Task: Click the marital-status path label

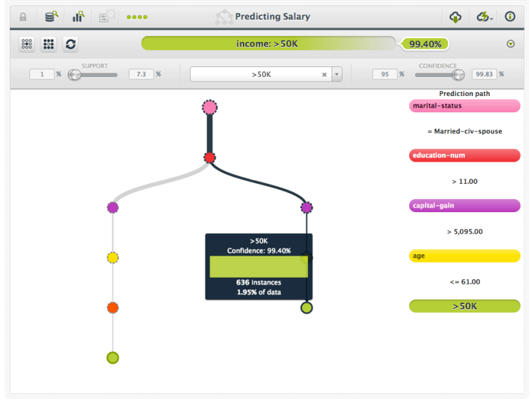Action: tap(464, 106)
